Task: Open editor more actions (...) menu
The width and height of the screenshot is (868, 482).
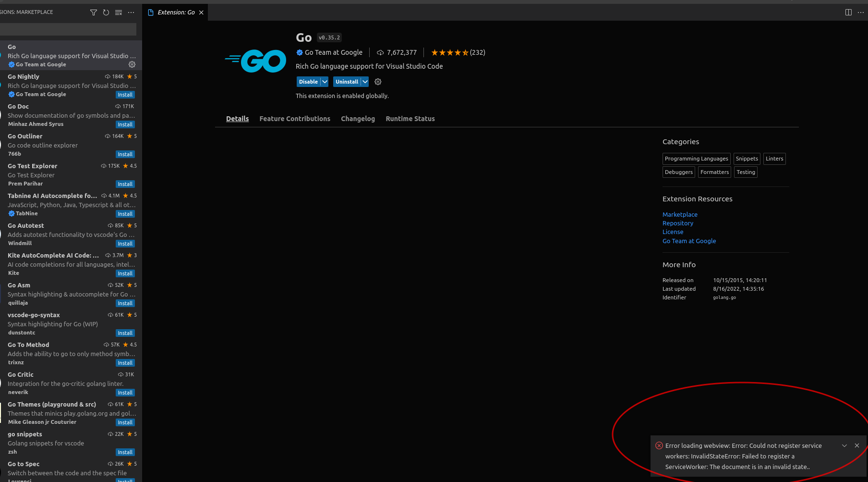Action: pos(861,12)
